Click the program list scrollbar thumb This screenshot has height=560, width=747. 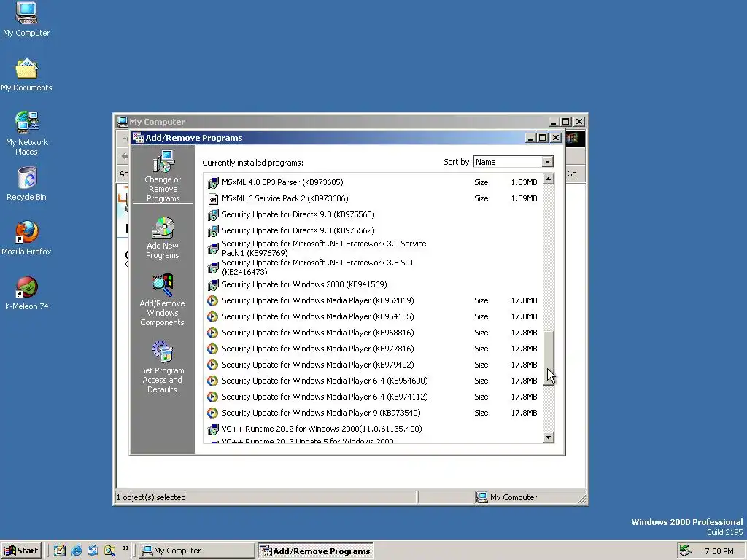pyautogui.click(x=549, y=358)
